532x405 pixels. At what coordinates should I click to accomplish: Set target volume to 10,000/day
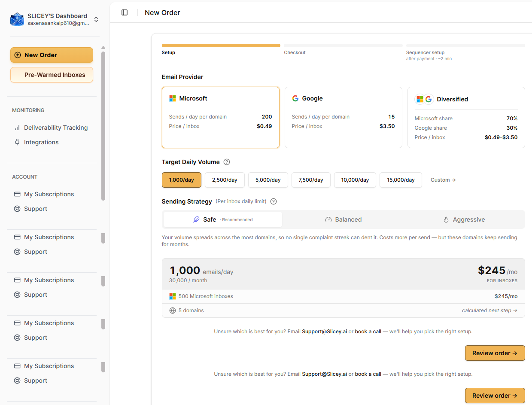coord(355,180)
